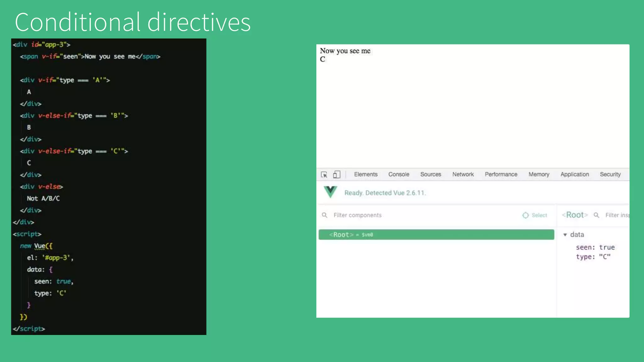
Task: Switch to the Network tab
Action: coord(463,174)
